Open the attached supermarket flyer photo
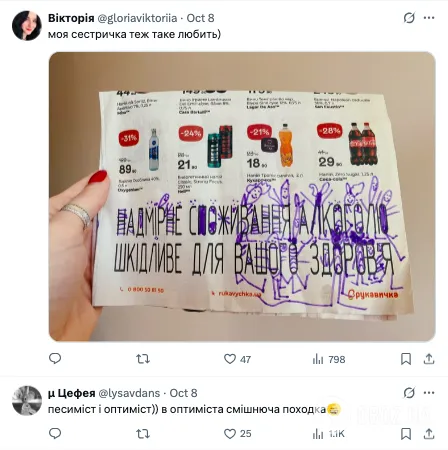The image size is (448, 450). pos(242,197)
